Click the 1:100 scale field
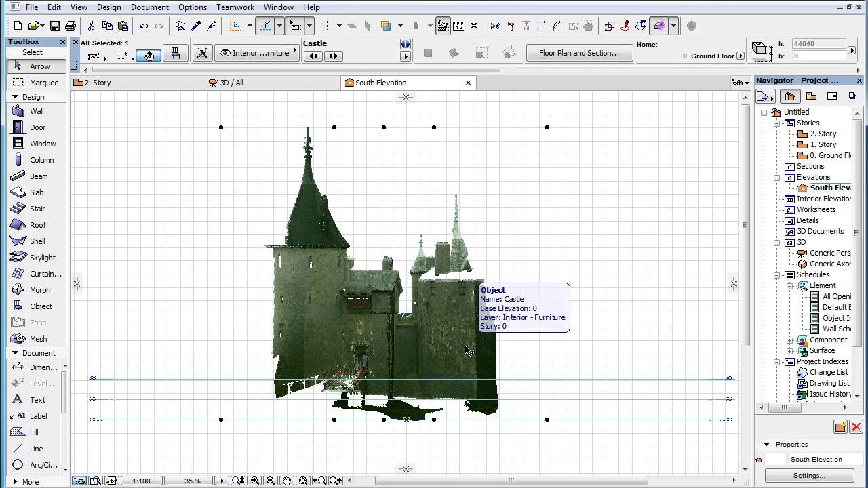 click(141, 481)
